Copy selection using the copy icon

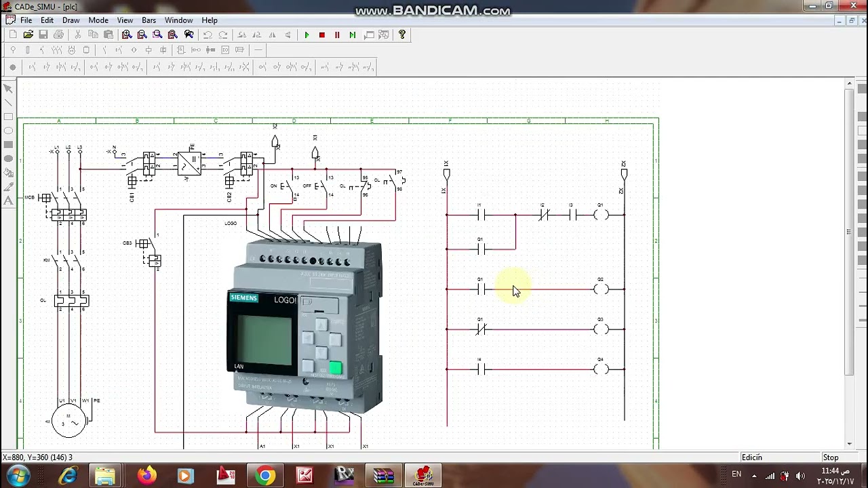pyautogui.click(x=93, y=35)
